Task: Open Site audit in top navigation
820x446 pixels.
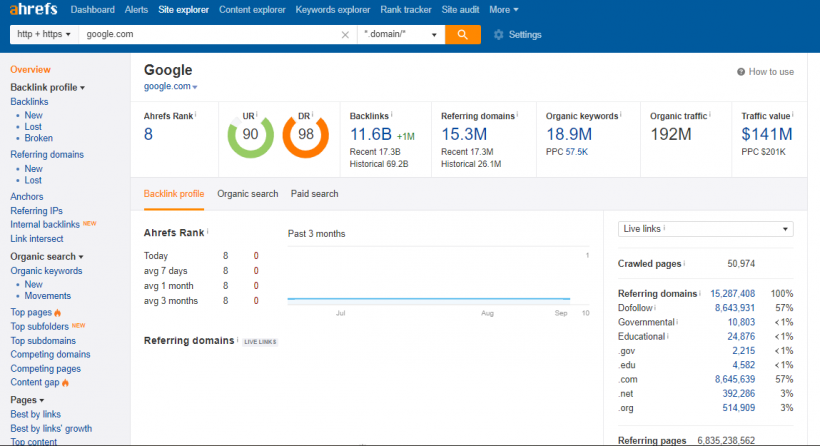Action: [460, 9]
